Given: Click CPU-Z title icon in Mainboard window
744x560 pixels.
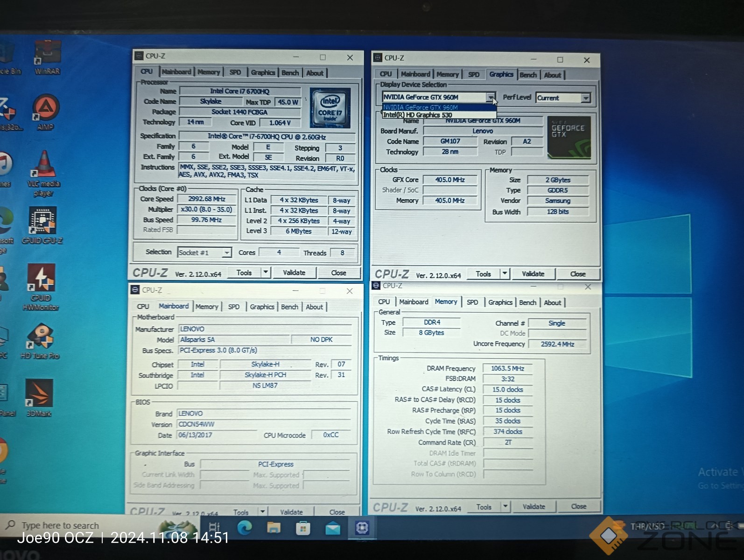Looking at the screenshot, I should (x=135, y=290).
